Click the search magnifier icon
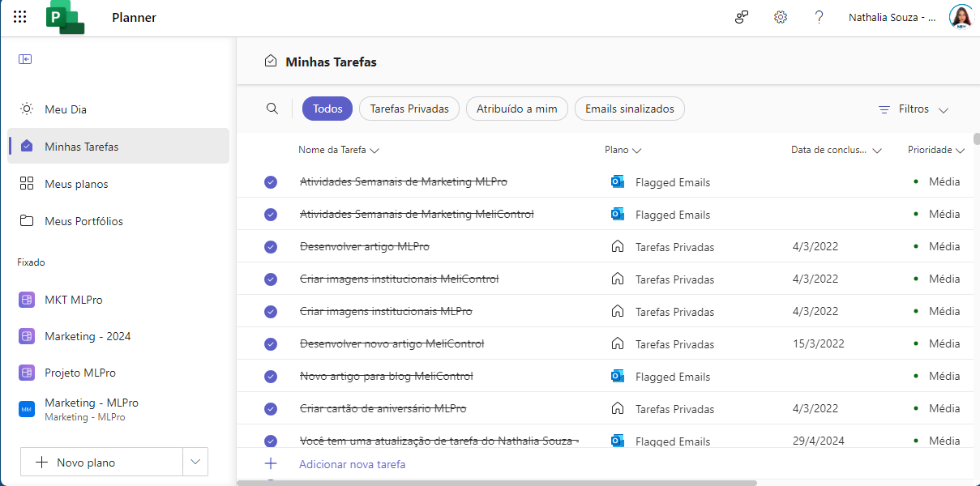The width and height of the screenshot is (980, 486). (272, 109)
